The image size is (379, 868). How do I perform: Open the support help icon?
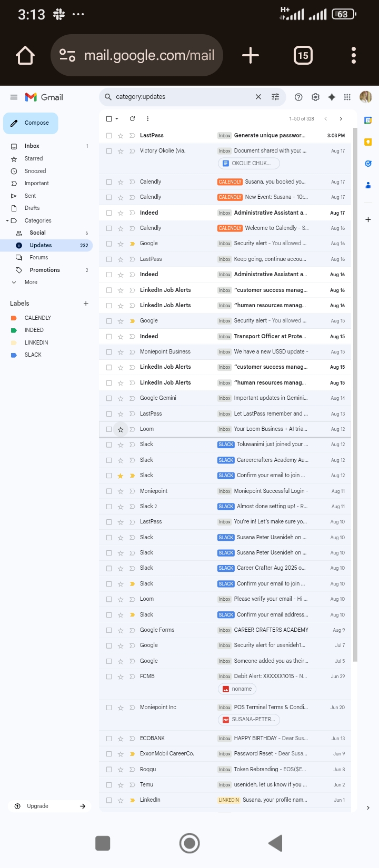(x=298, y=97)
